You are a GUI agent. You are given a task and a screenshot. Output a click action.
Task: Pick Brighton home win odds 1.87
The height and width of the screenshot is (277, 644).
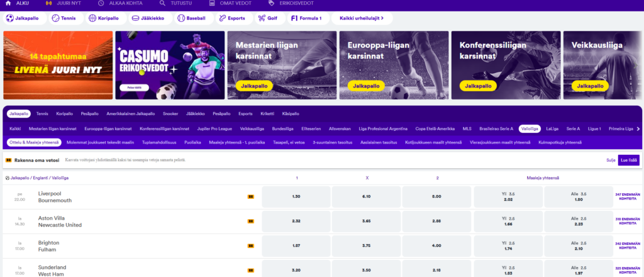pyautogui.click(x=296, y=246)
